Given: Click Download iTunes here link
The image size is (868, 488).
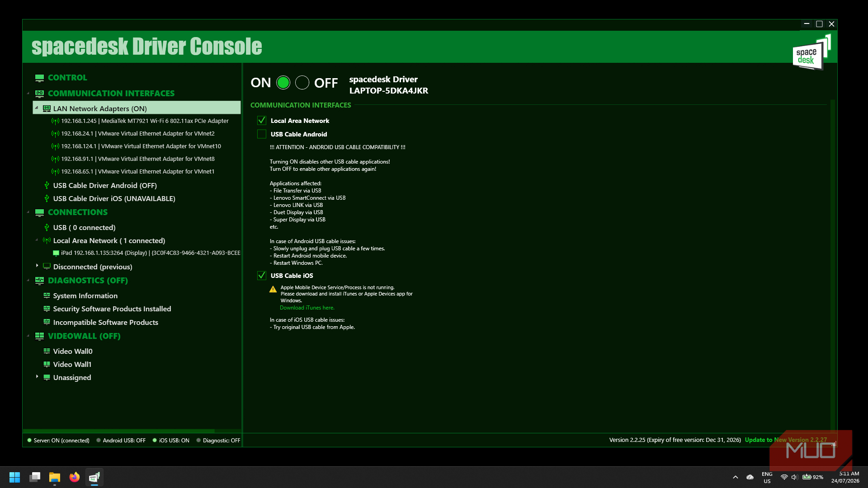Looking at the screenshot, I should click(x=307, y=308).
